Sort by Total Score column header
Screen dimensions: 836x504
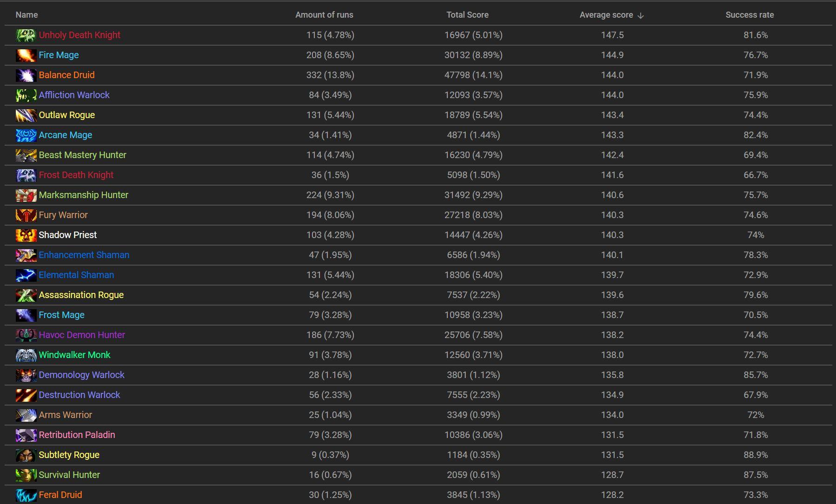tap(467, 15)
